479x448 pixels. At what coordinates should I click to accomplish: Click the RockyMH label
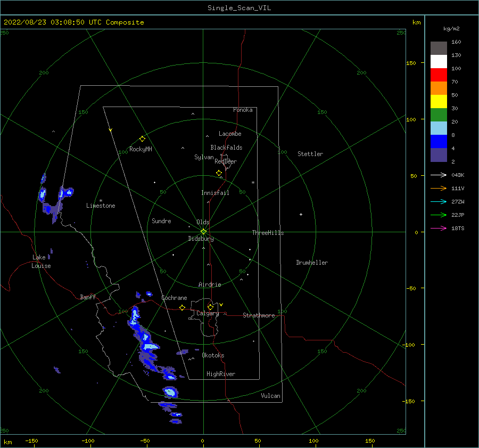[x=141, y=149]
